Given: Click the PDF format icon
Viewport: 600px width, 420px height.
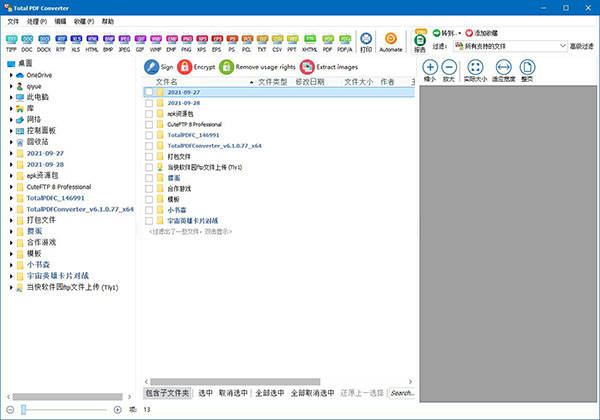Looking at the screenshot, I should (x=328, y=42).
